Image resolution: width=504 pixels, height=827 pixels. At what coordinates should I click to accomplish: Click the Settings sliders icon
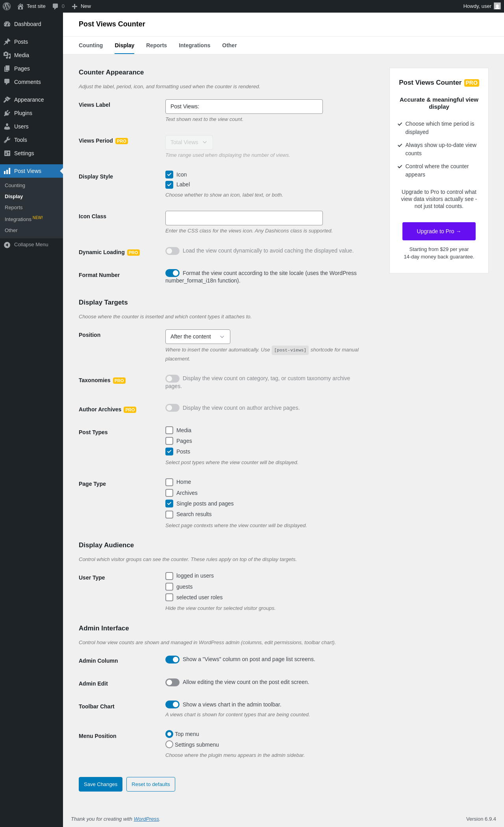(x=7, y=153)
